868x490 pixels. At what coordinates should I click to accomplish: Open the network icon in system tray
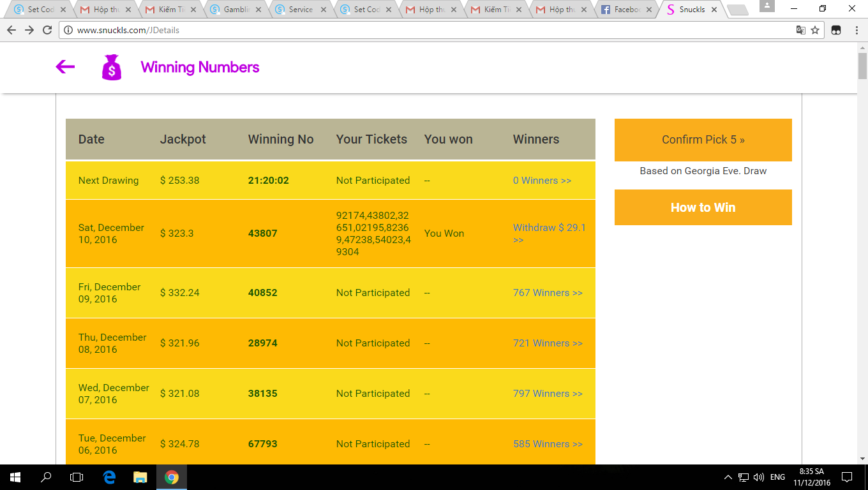[x=744, y=477]
